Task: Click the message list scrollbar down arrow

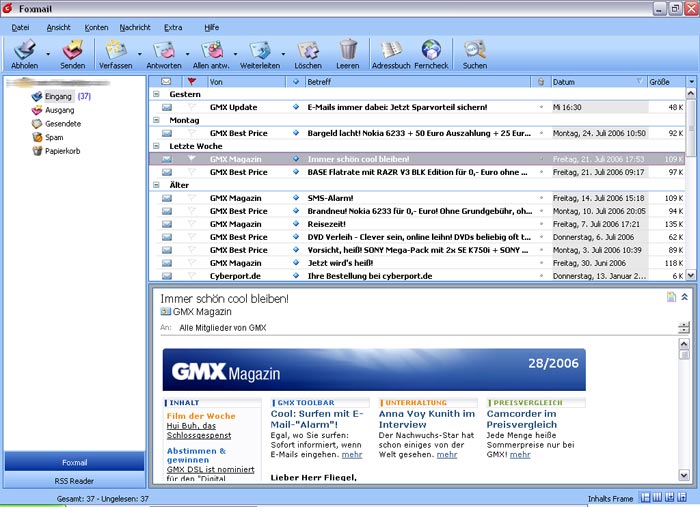Action: (x=690, y=275)
